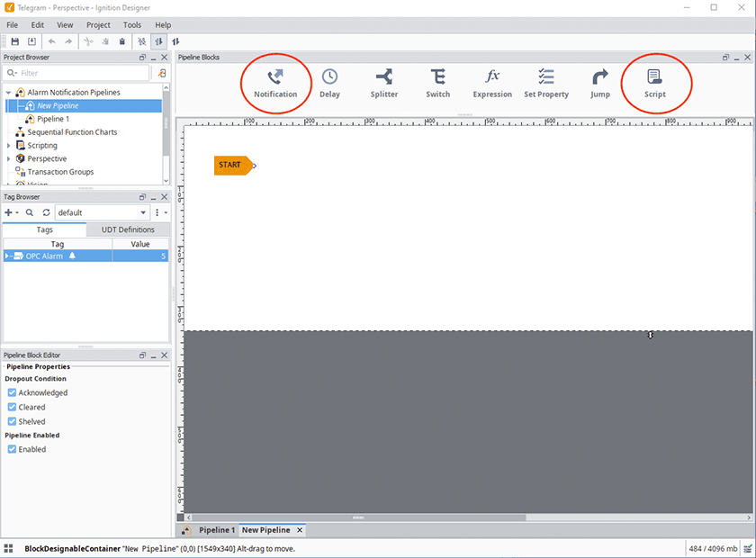Select the Jump block icon
Image resolution: width=756 pixels, height=558 pixels.
click(600, 84)
